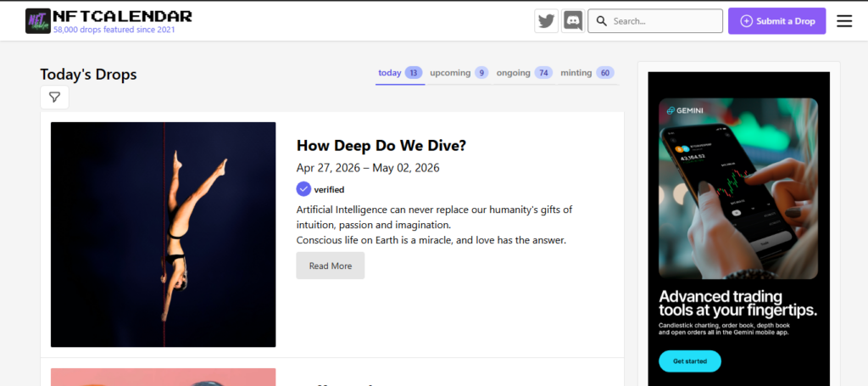Click the Submit a Drop button
The width and height of the screenshot is (868, 386).
pyautogui.click(x=776, y=21)
